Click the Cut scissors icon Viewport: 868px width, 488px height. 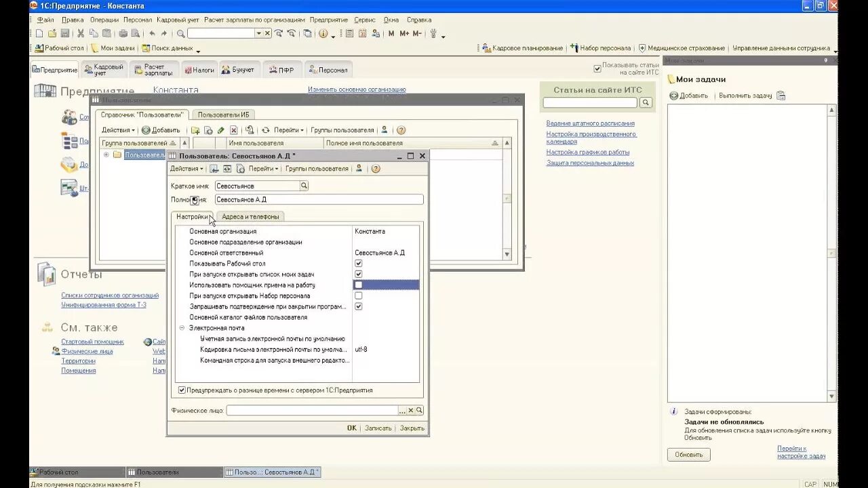click(x=81, y=33)
